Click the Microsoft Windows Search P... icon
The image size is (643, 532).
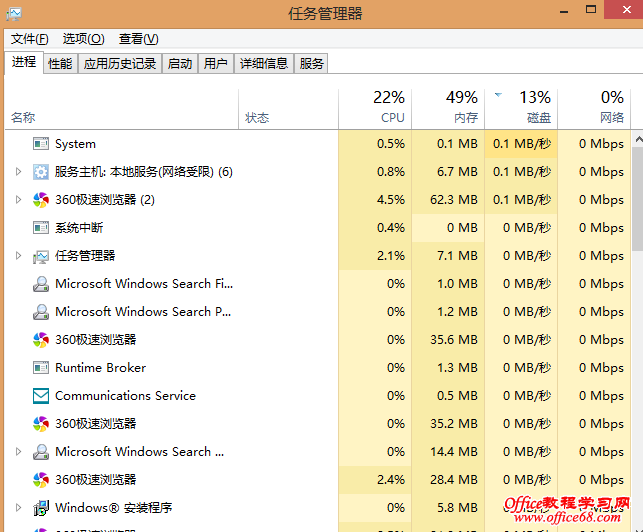[x=41, y=312]
